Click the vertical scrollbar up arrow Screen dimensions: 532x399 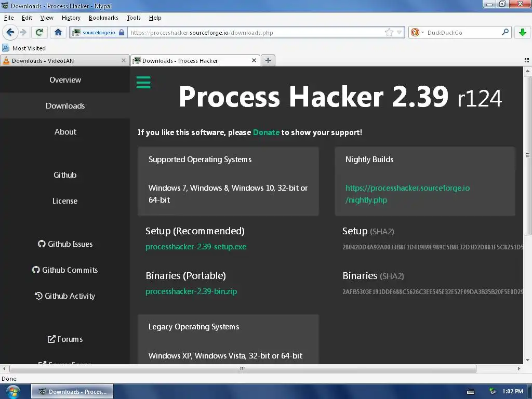pos(527,71)
